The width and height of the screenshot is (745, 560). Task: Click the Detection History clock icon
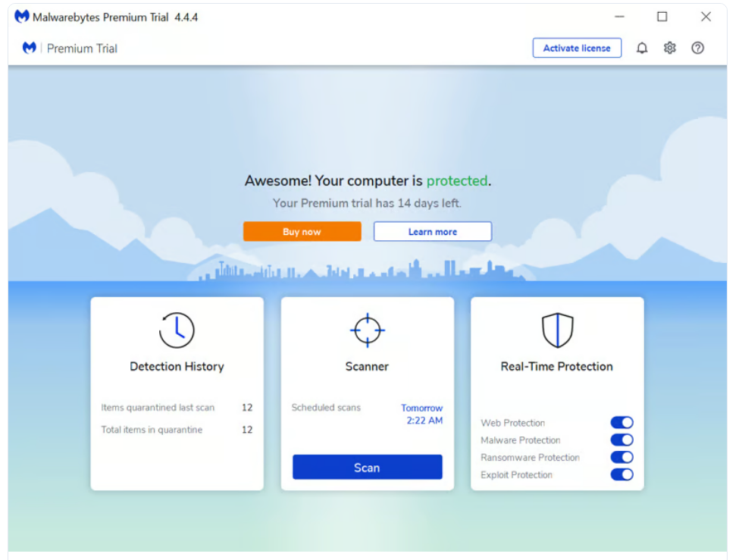pyautogui.click(x=177, y=330)
